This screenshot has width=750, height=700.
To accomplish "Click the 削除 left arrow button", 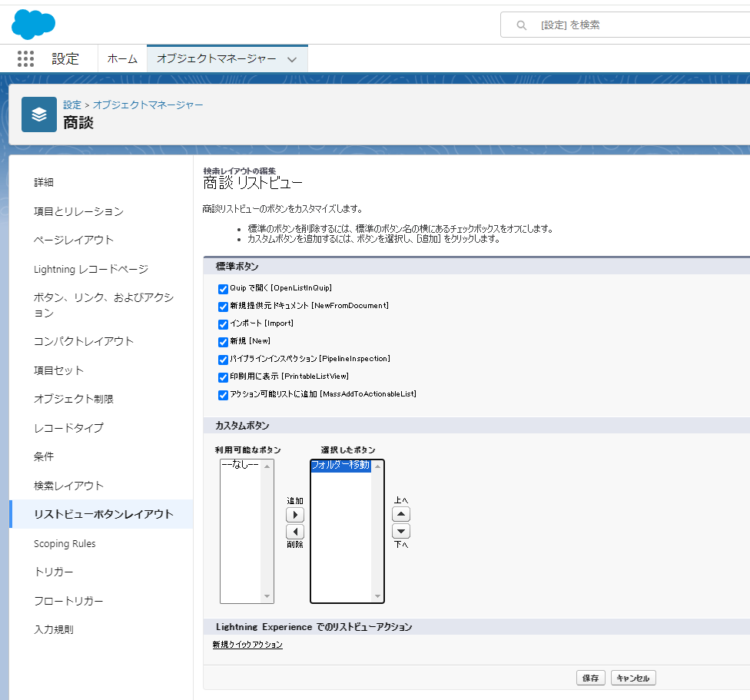I will [295, 532].
